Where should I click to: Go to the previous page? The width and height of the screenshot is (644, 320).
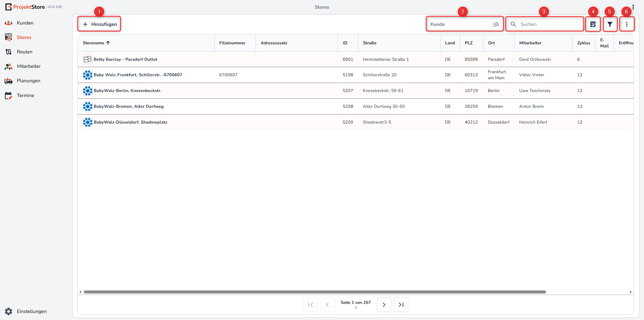point(327,305)
